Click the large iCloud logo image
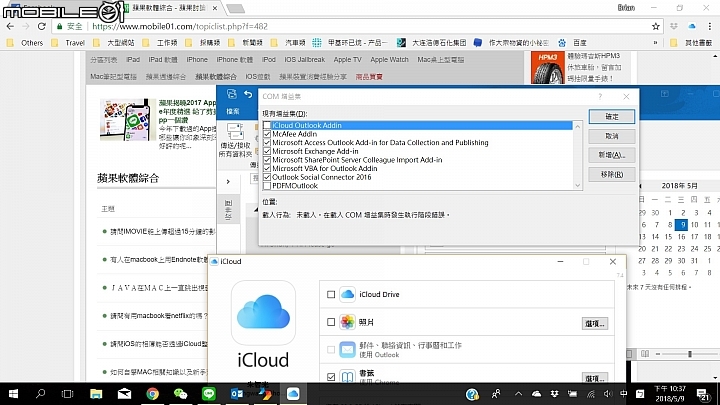The width and height of the screenshot is (720, 405). [263, 313]
